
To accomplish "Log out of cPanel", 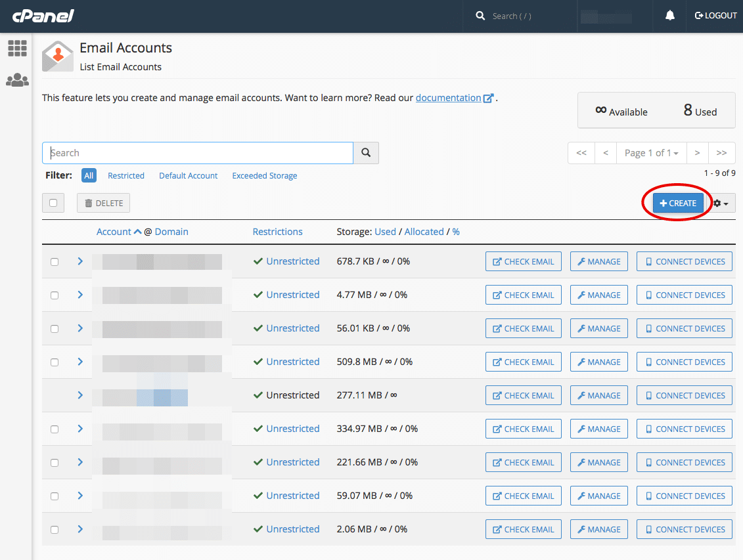I will pos(715,16).
